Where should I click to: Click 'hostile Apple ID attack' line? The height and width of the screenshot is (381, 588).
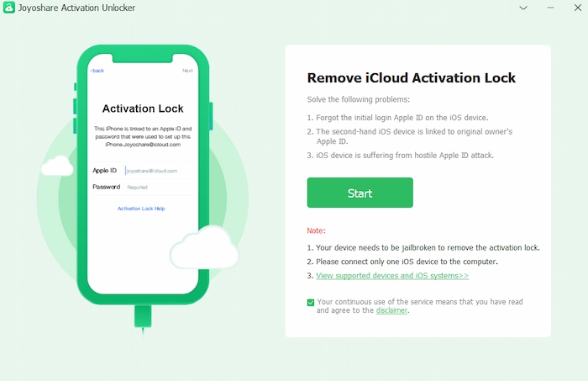click(x=400, y=156)
